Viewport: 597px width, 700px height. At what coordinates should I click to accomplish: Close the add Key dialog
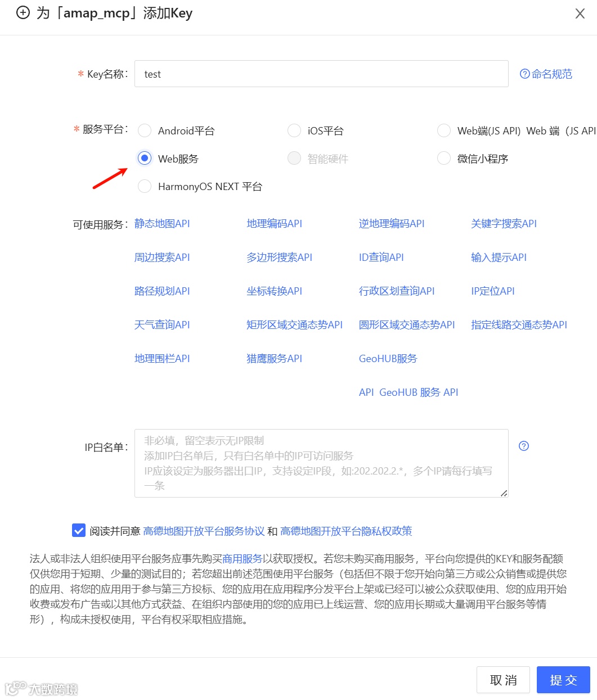[x=580, y=13]
